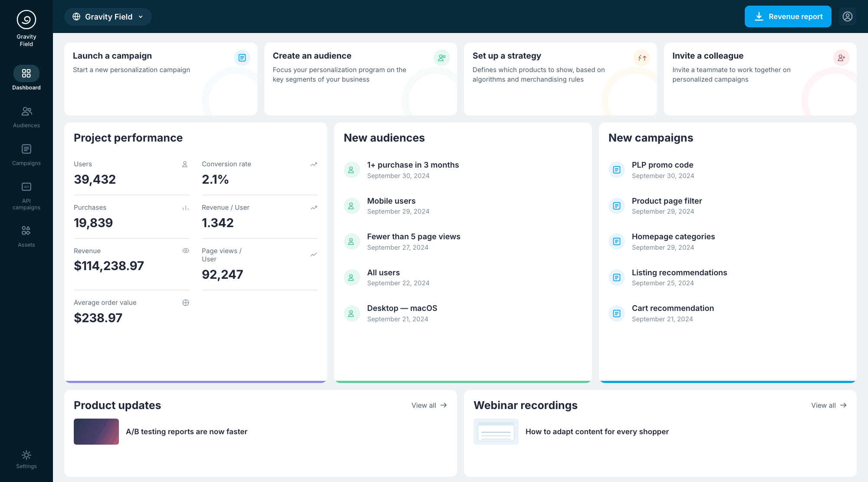Click the Set up a strategy title
This screenshot has height=482, width=868.
click(507, 56)
